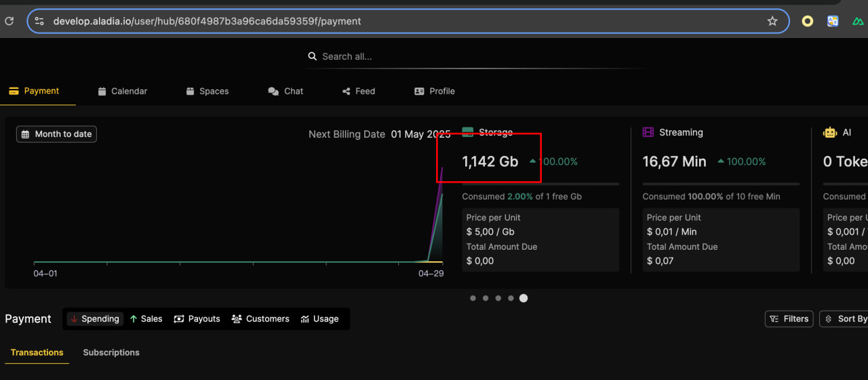Open the Month to date range picker
This screenshot has height=380, width=868.
pos(56,134)
